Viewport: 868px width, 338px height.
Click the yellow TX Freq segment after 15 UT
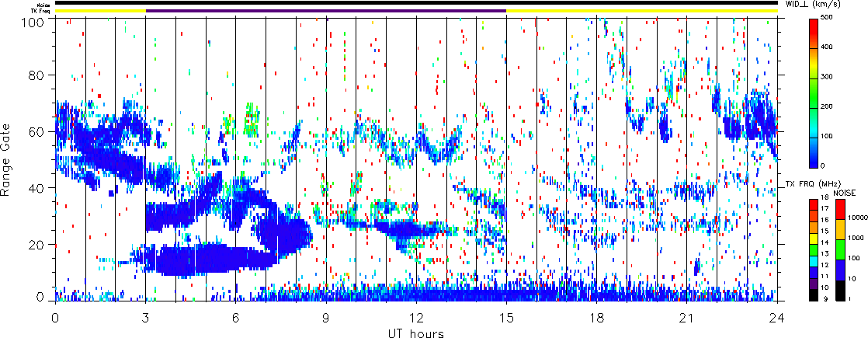coord(642,10)
